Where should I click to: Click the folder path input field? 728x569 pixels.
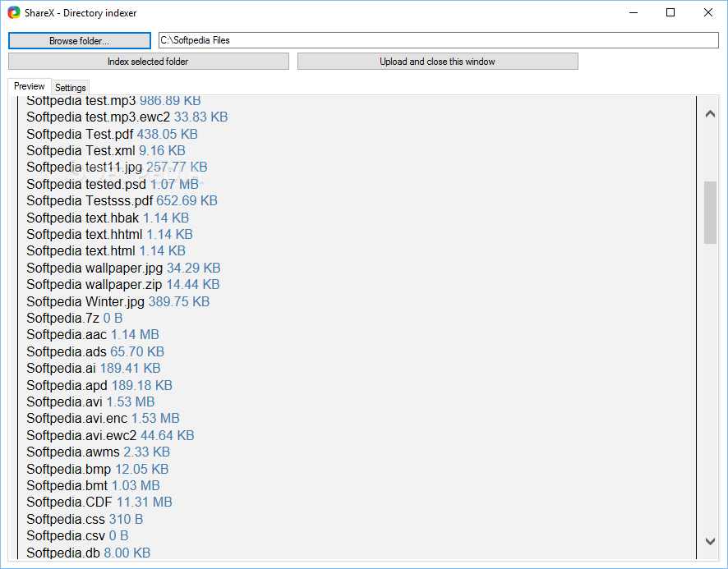coord(438,40)
